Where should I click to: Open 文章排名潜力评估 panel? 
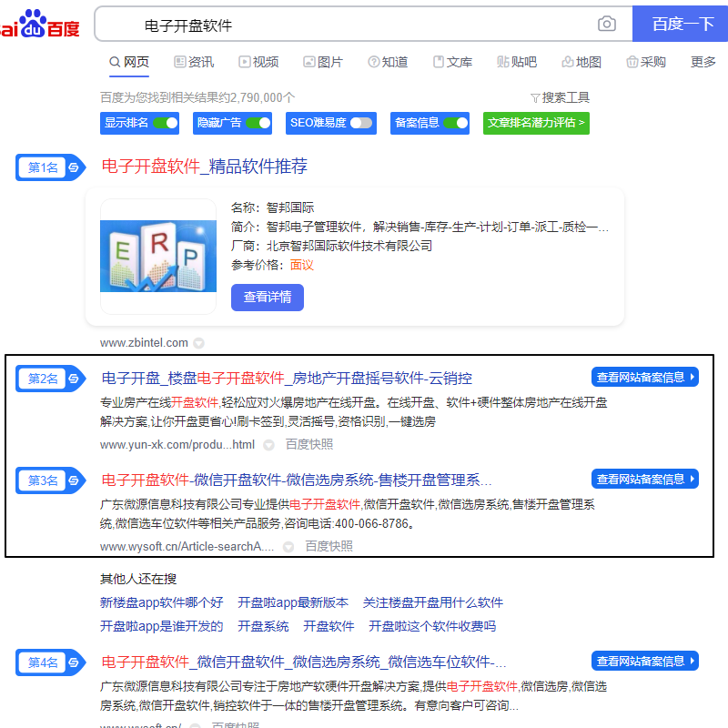[x=536, y=123]
